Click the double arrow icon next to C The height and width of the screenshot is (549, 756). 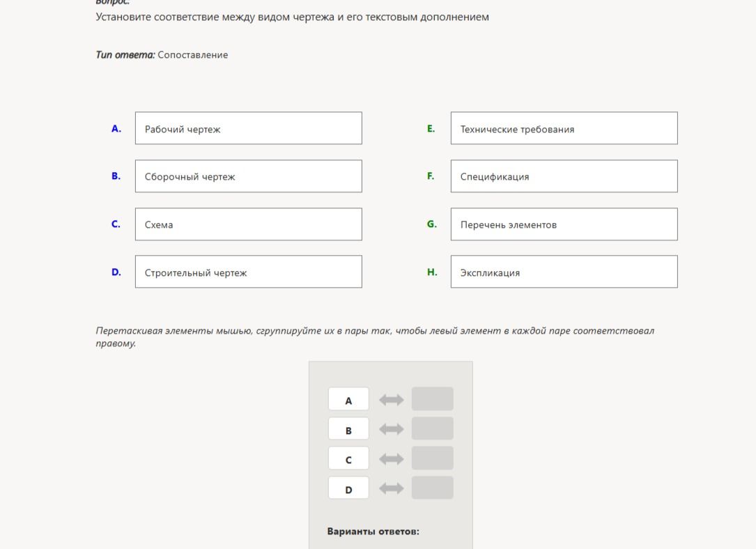point(391,459)
